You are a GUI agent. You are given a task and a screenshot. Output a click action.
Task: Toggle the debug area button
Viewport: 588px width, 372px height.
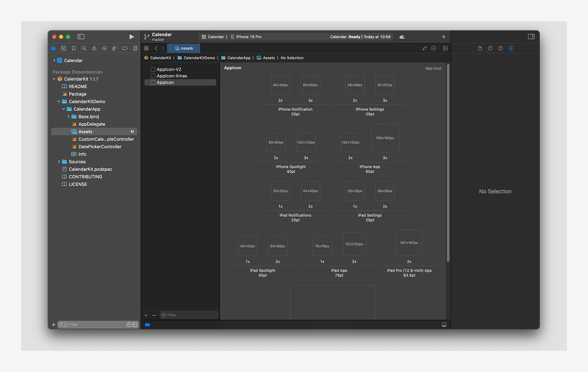click(x=444, y=325)
